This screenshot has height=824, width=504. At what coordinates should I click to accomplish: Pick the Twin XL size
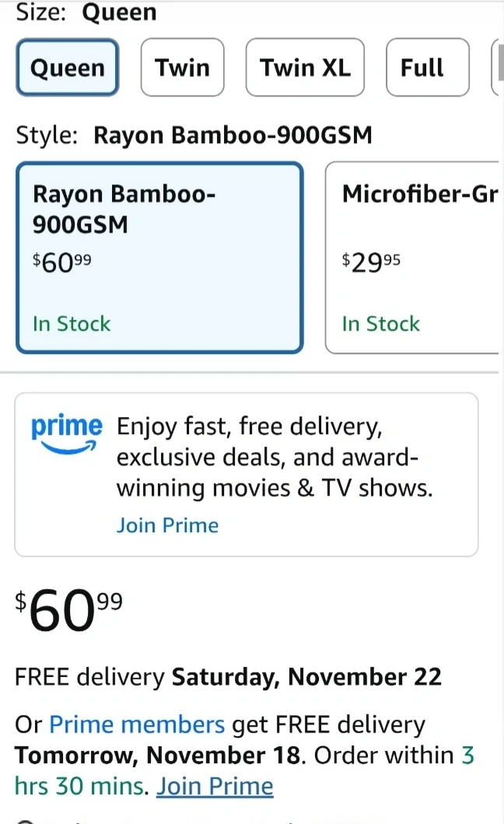[x=305, y=68]
